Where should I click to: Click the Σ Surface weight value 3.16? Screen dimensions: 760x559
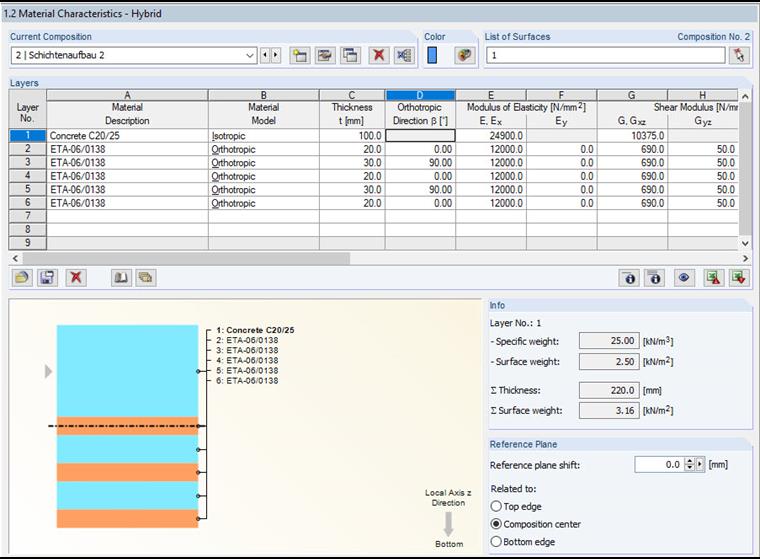(x=609, y=411)
